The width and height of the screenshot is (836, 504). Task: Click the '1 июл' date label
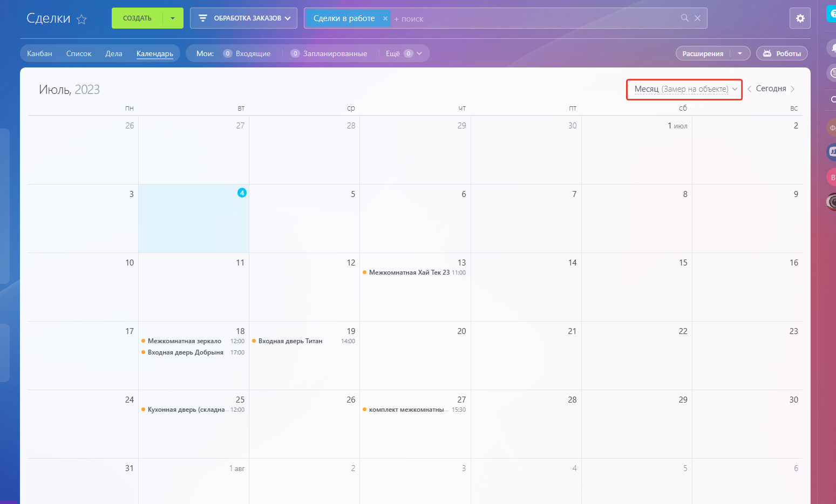[677, 126]
